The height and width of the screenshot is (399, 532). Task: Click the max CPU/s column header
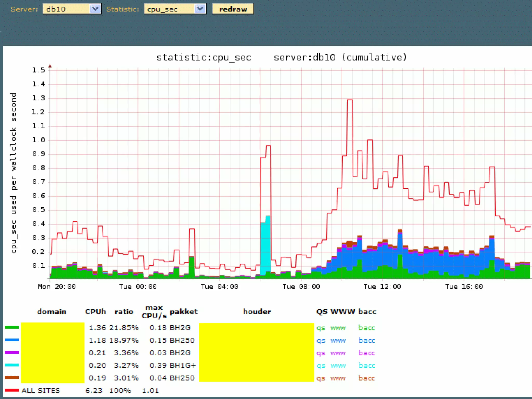[x=154, y=311]
